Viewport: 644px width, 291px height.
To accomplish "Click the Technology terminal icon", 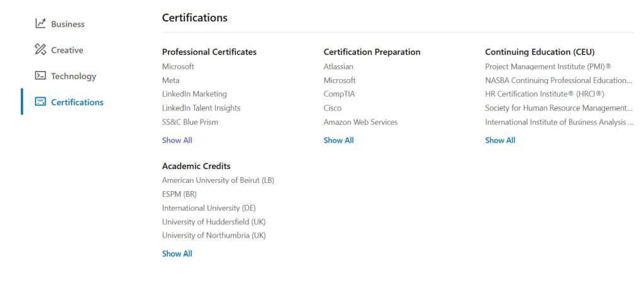I will tap(40, 76).
